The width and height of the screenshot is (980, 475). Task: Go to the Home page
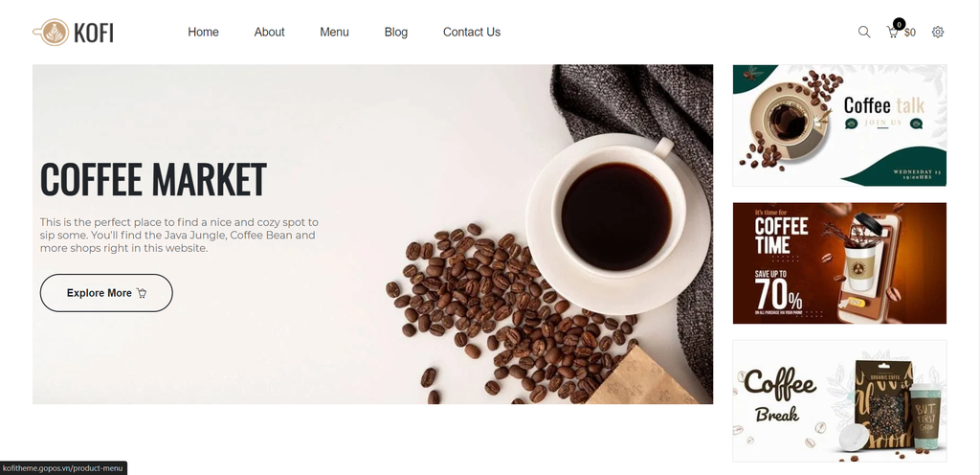203,32
